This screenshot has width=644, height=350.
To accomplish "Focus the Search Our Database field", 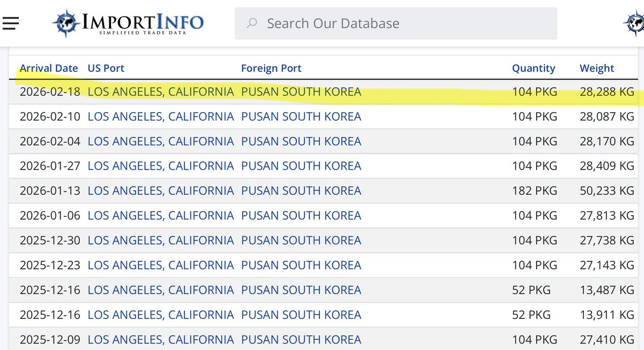I will (x=396, y=23).
